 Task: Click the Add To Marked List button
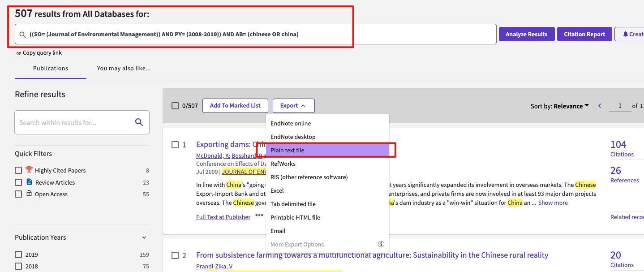pos(235,106)
